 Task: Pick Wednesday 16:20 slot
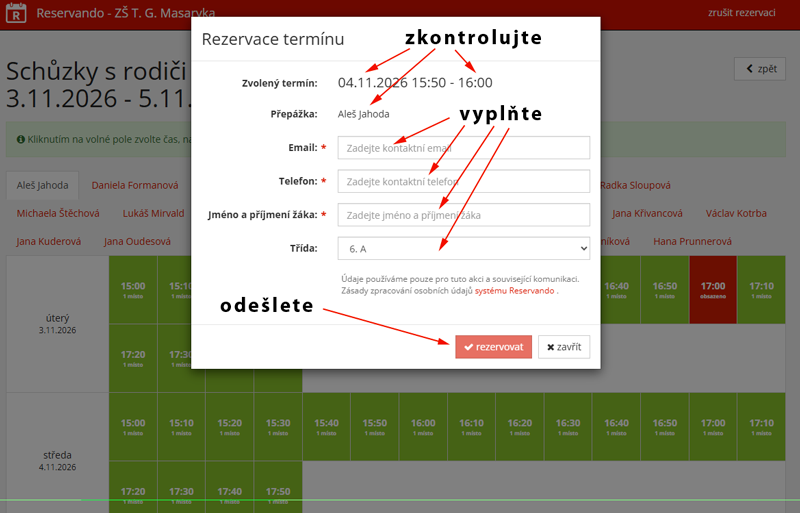click(520, 427)
